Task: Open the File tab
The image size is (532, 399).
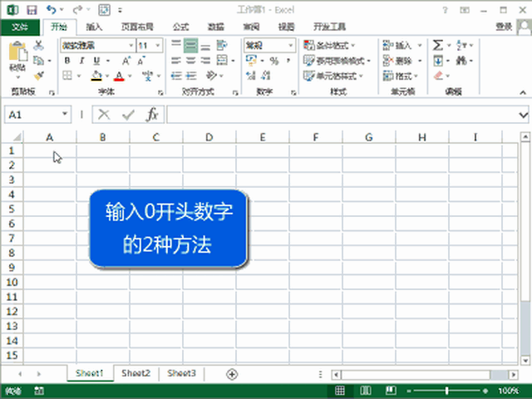Action: click(20, 27)
